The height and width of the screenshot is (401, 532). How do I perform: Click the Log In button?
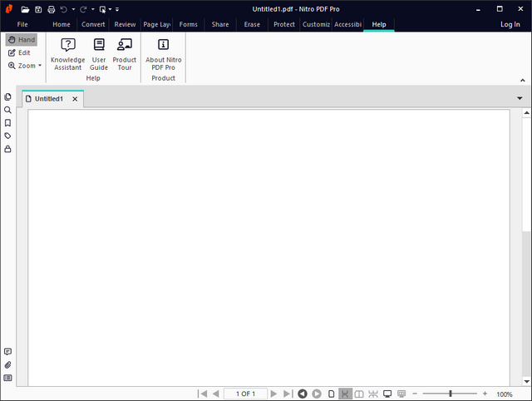pyautogui.click(x=510, y=24)
